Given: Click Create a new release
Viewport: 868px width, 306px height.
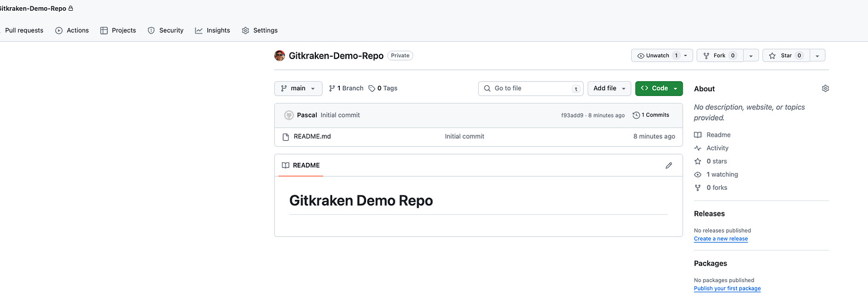Looking at the screenshot, I should 721,239.
